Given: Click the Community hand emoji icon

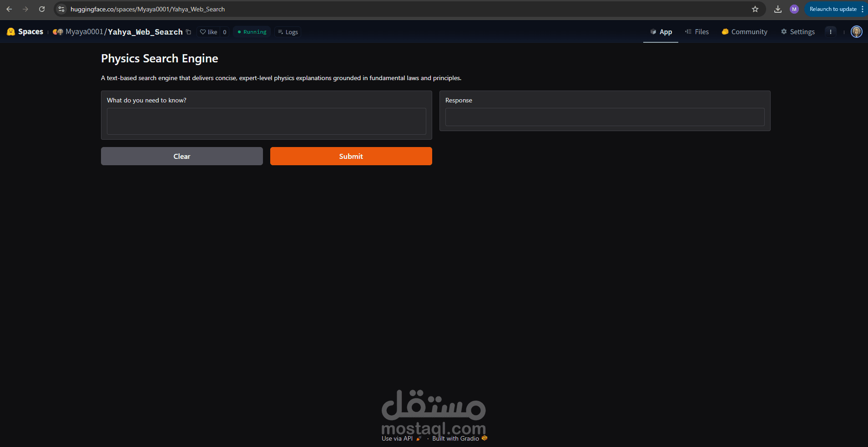Looking at the screenshot, I should [725, 32].
